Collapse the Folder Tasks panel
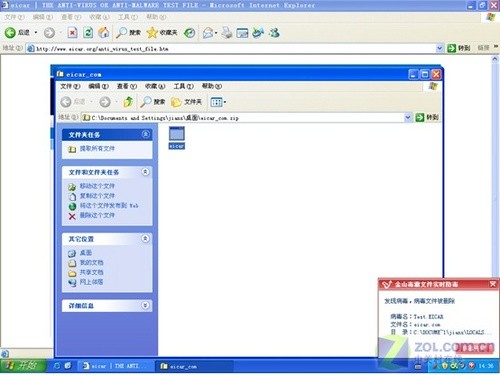The width and height of the screenshot is (500, 375). point(145,134)
